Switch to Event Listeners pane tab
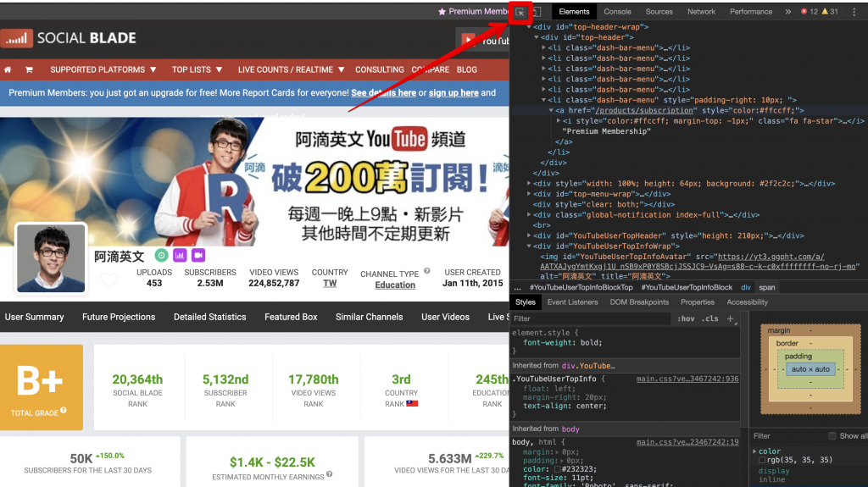 click(572, 302)
